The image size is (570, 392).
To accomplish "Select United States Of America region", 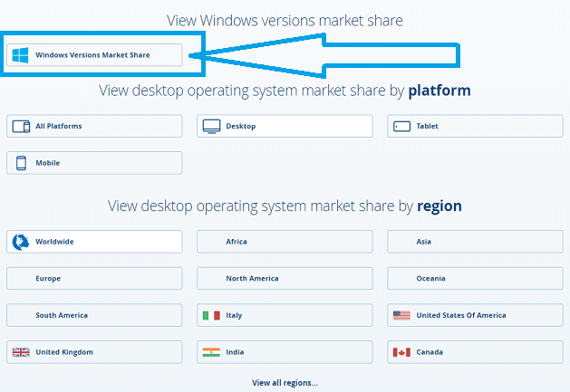I will click(475, 315).
